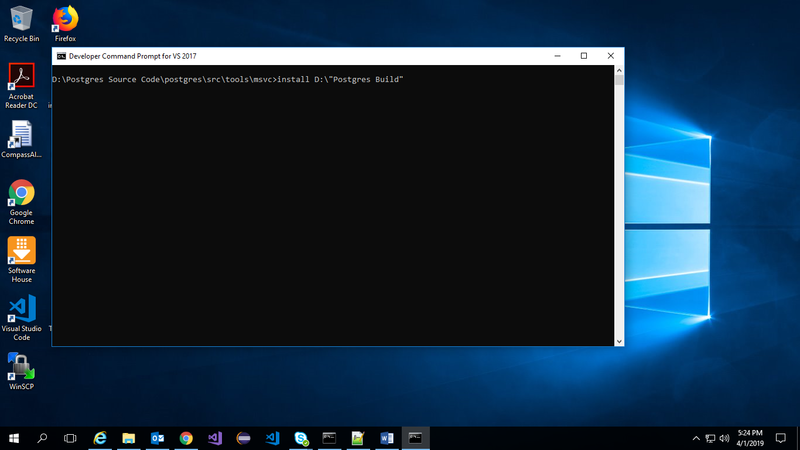Open Skype from the taskbar
The height and width of the screenshot is (450, 800).
click(x=301, y=438)
